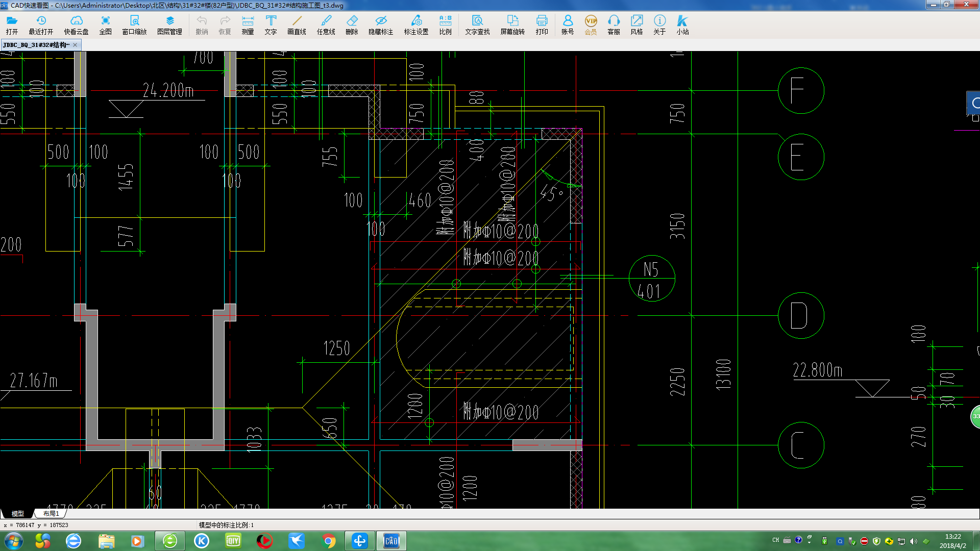Open Google Chrome from the taskbar

pyautogui.click(x=329, y=541)
